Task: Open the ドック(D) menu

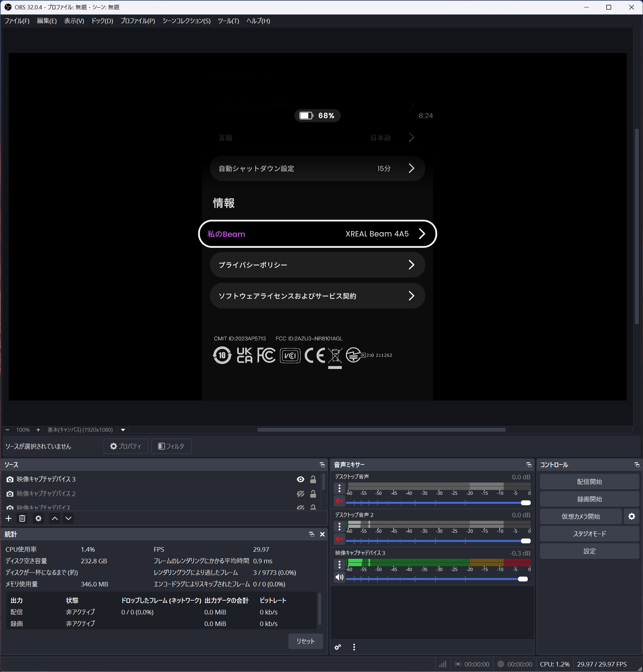Action: (x=102, y=21)
